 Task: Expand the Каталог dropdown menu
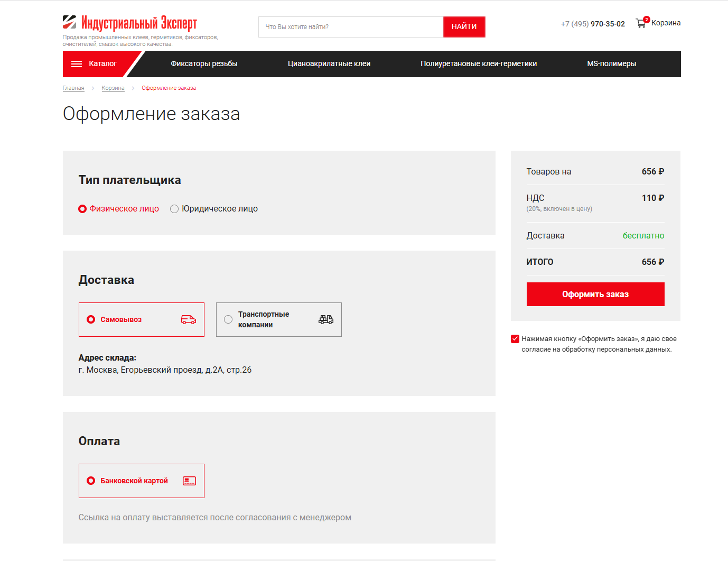(102, 64)
